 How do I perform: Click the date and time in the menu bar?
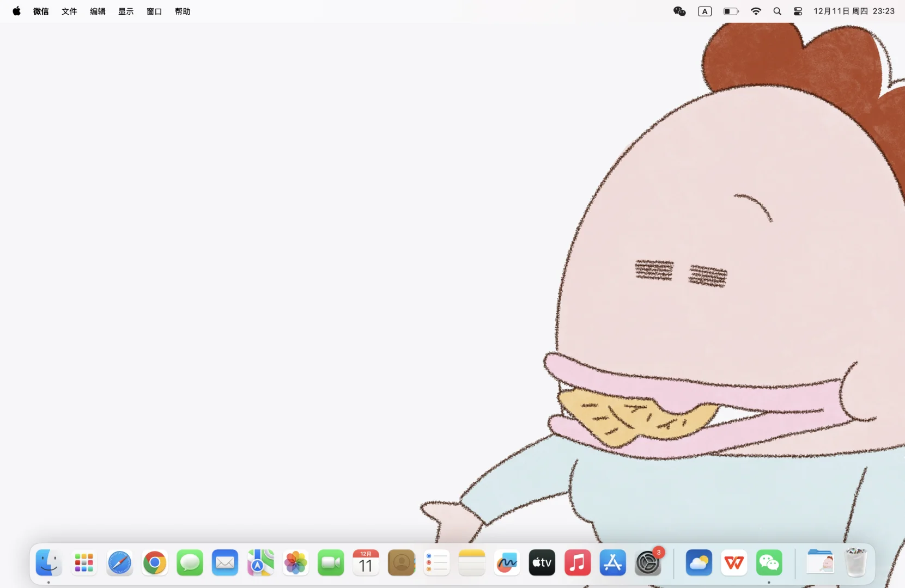tap(854, 11)
